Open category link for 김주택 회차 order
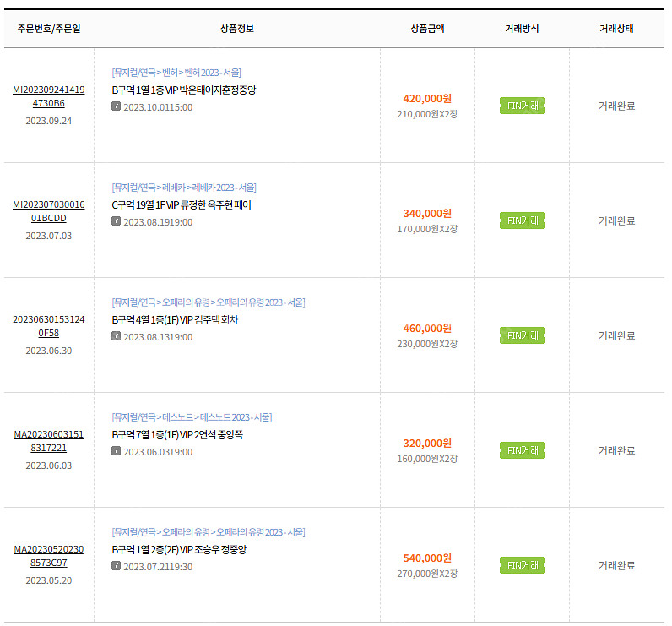Viewport: 672px width, 626px height. (209, 302)
